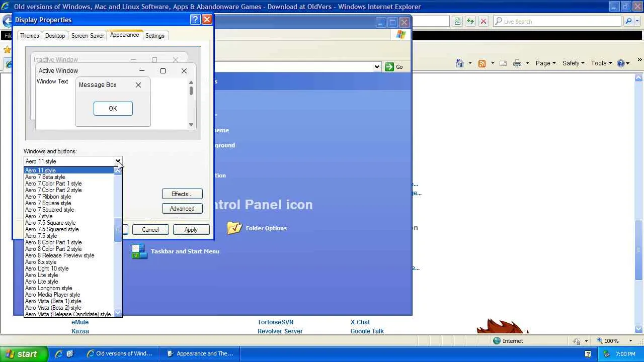Select Aero 8 Release Preview style

(x=69, y=255)
